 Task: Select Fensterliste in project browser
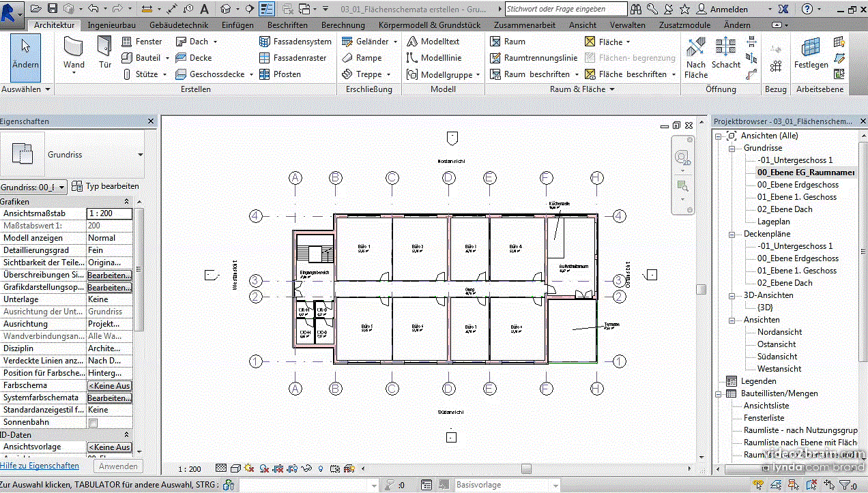(764, 418)
